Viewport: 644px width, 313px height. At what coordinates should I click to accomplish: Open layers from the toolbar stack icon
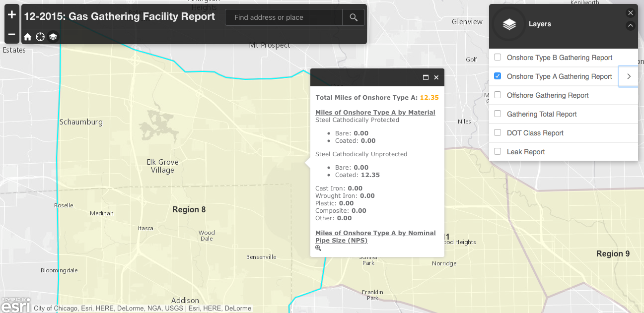tap(53, 37)
